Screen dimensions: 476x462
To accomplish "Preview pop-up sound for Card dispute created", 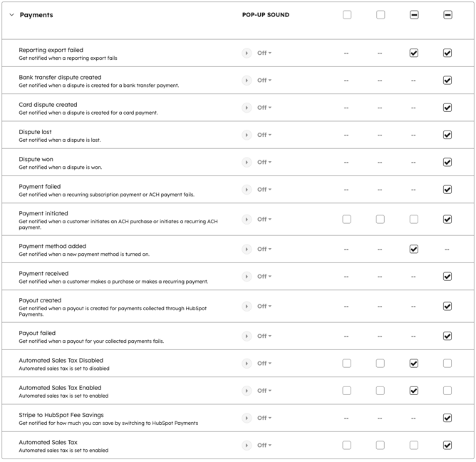I will (247, 108).
